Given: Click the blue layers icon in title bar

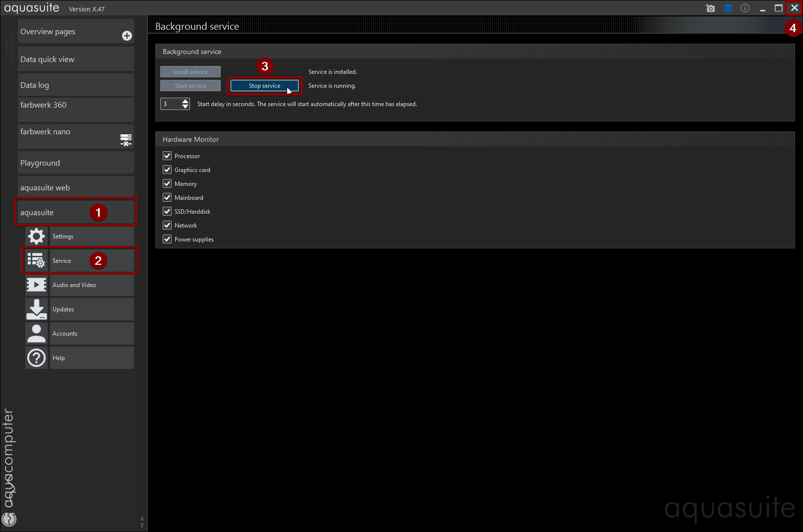Looking at the screenshot, I should 728,8.
